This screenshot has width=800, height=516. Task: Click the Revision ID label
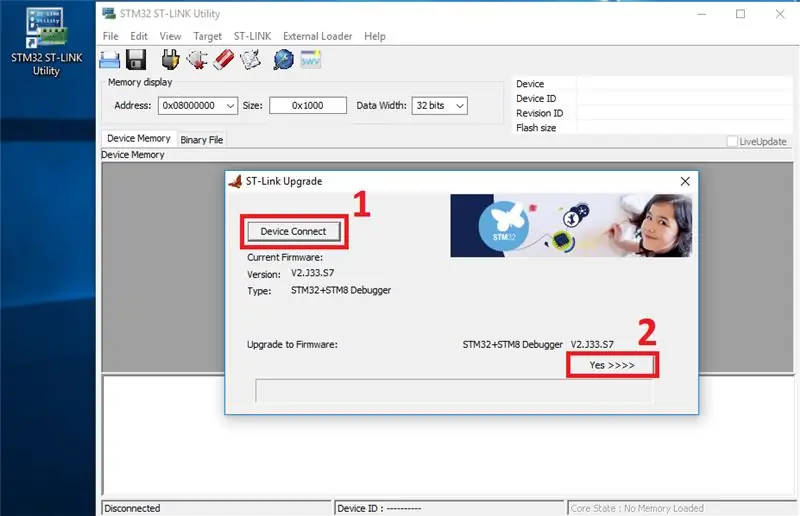[x=539, y=113]
